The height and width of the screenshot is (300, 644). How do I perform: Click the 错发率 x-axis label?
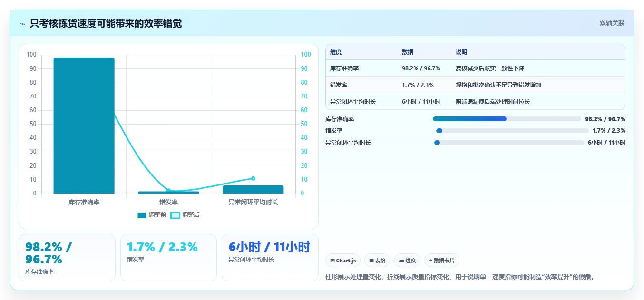tap(168, 202)
